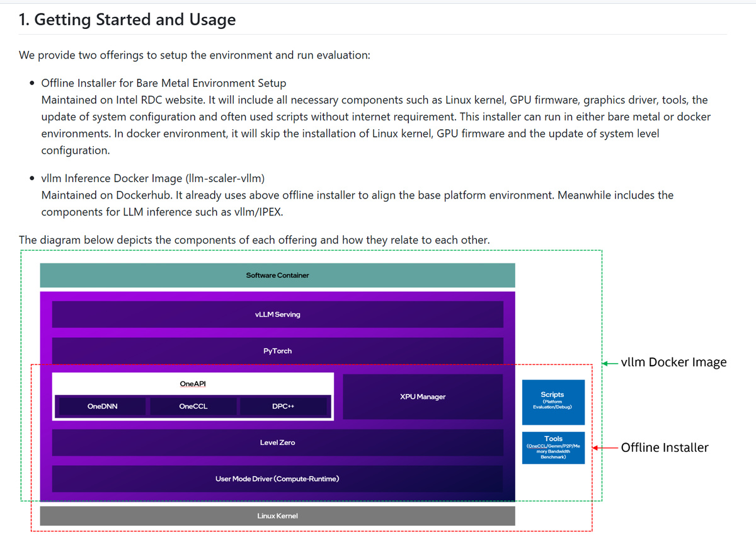Click the Linux Kernel gray block
756x542 pixels.
(x=277, y=516)
